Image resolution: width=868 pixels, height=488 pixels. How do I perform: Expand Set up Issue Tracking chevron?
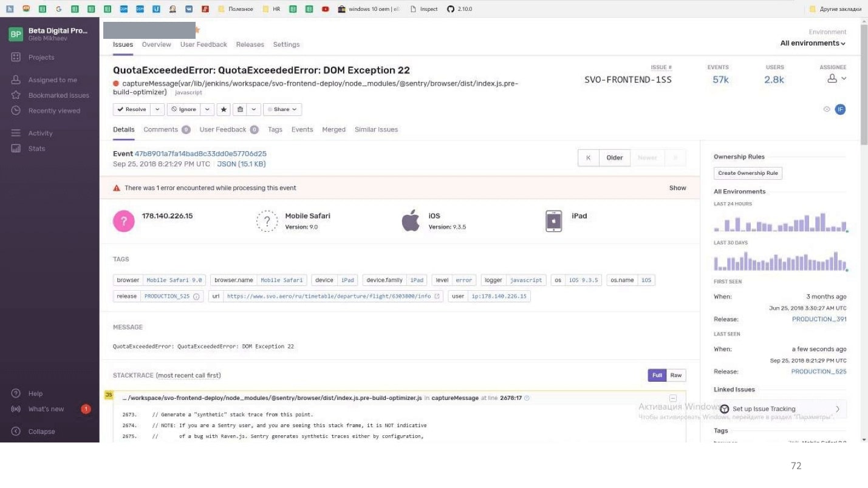point(838,409)
